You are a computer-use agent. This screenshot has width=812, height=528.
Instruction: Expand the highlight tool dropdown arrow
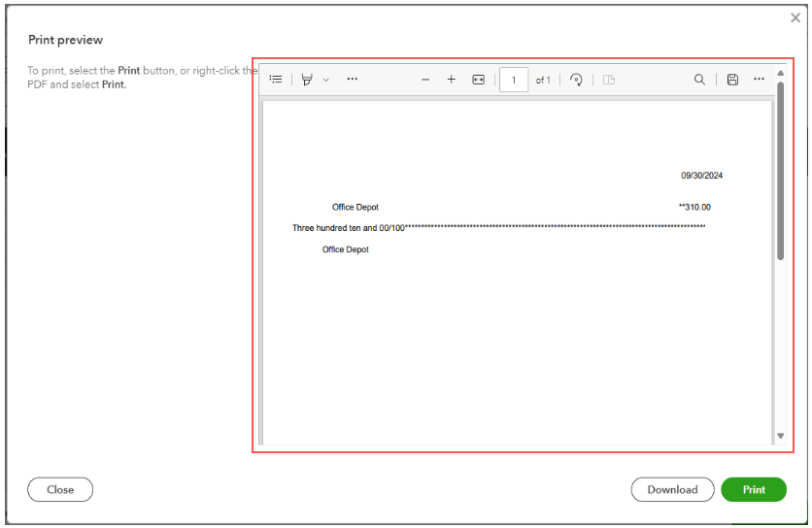[325, 80]
